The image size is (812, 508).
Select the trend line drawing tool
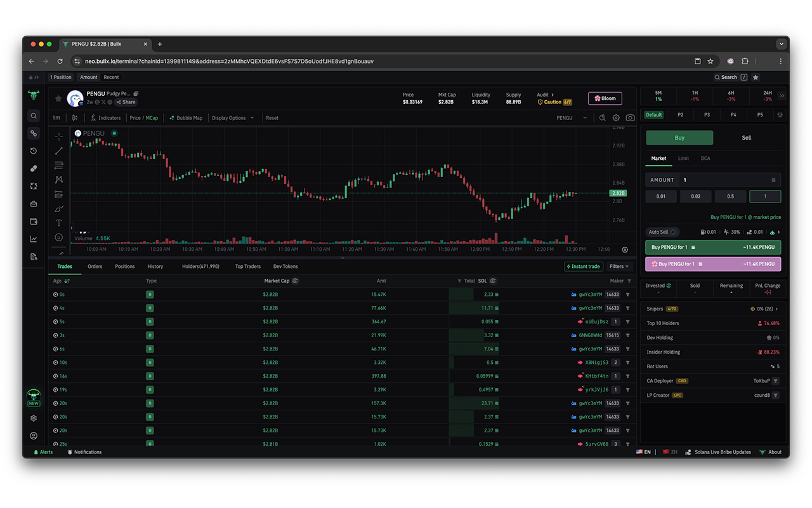59,151
